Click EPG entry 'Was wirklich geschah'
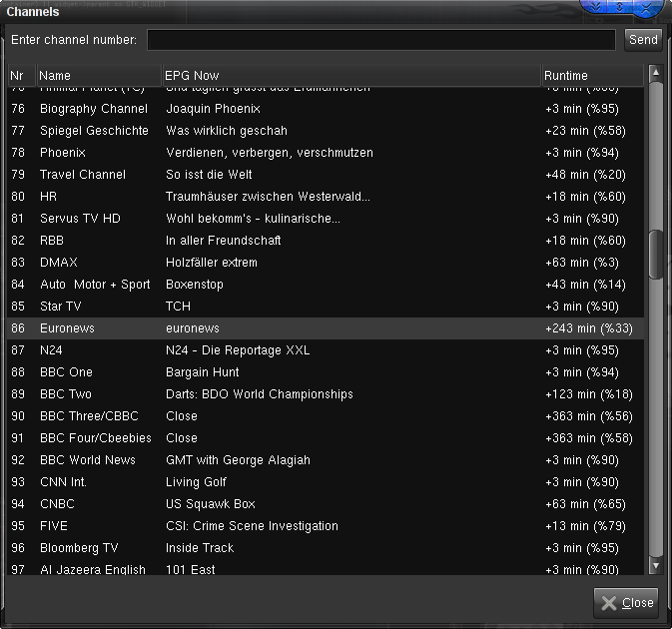Image resolution: width=672 pixels, height=629 pixels. 227,131
